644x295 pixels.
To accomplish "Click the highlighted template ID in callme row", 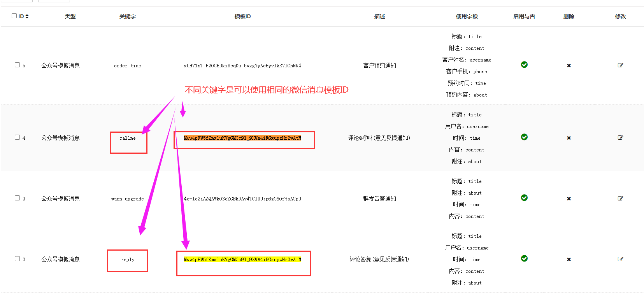I will pyautogui.click(x=242, y=138).
